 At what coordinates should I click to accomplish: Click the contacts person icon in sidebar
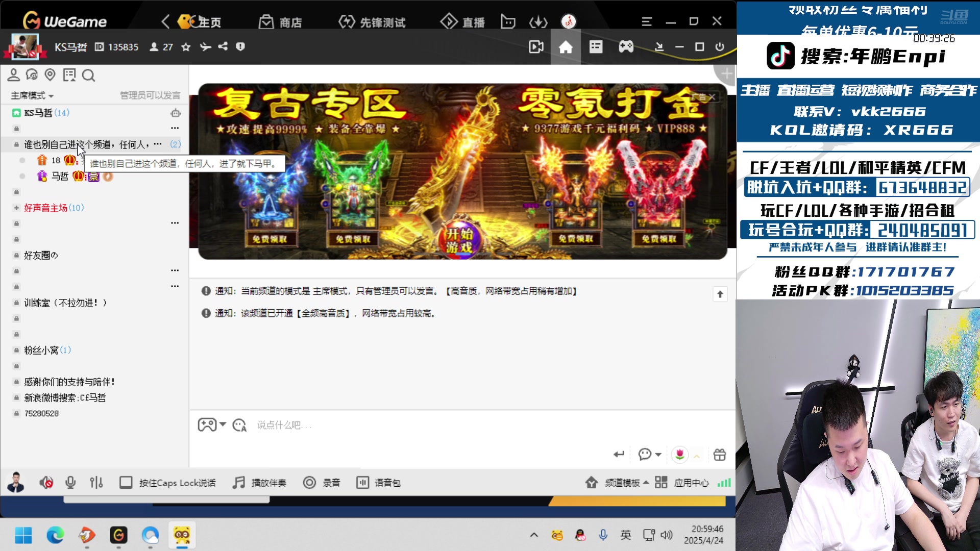(14, 76)
